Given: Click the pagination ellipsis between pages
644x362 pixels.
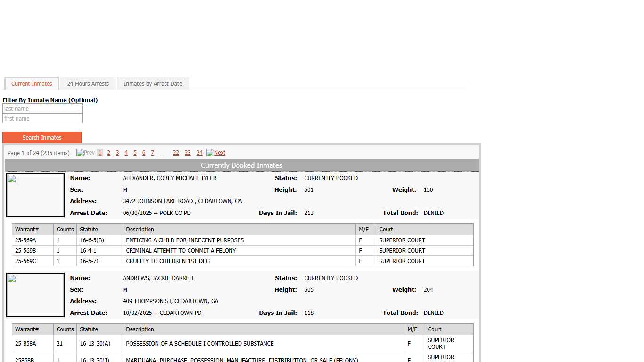Looking at the screenshot, I should [162, 153].
